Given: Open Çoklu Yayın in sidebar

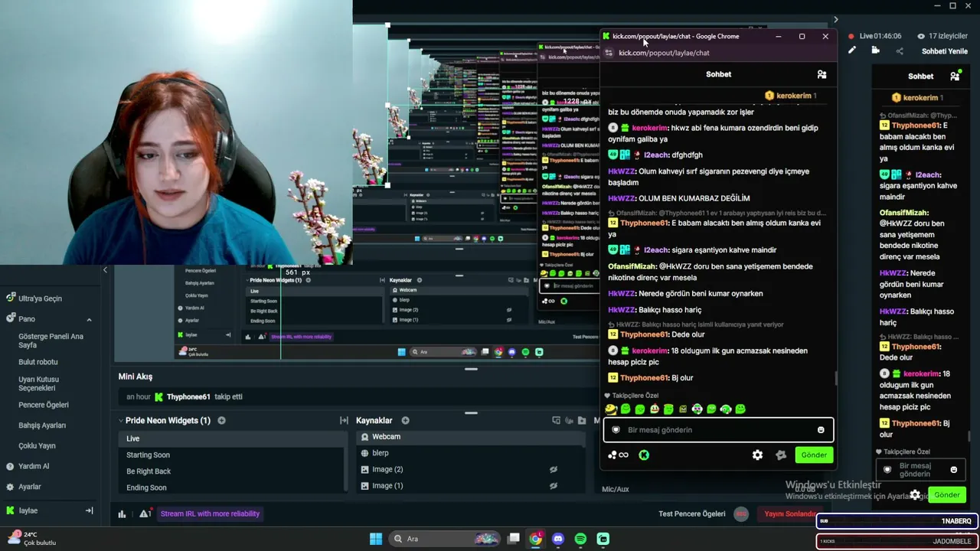Looking at the screenshot, I should [x=37, y=446].
